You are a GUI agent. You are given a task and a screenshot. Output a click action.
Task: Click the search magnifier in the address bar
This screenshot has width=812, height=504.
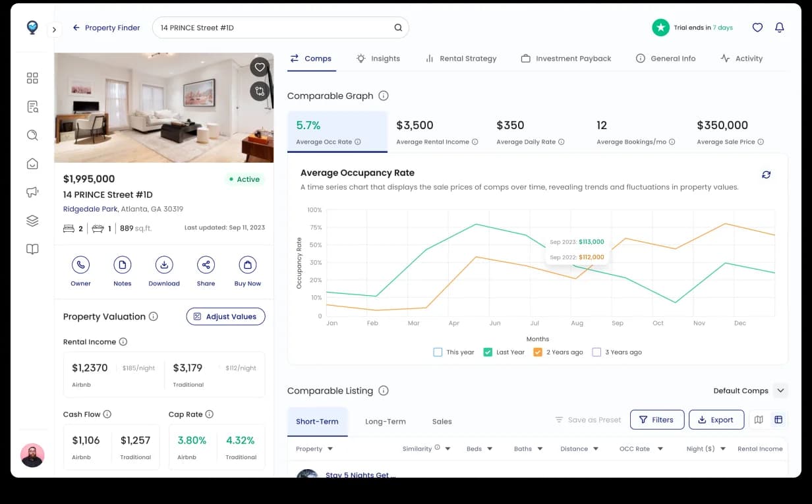coord(398,28)
